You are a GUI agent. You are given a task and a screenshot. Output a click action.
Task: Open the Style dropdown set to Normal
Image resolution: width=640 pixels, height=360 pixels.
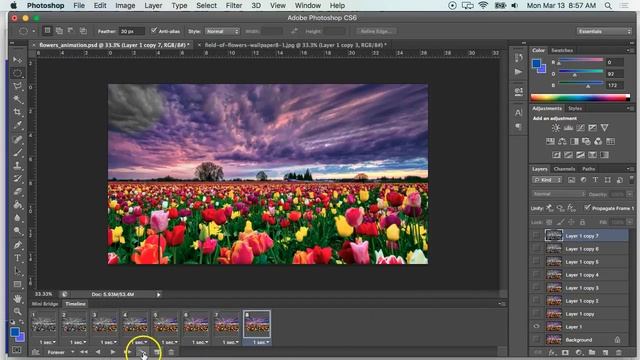tap(222, 31)
